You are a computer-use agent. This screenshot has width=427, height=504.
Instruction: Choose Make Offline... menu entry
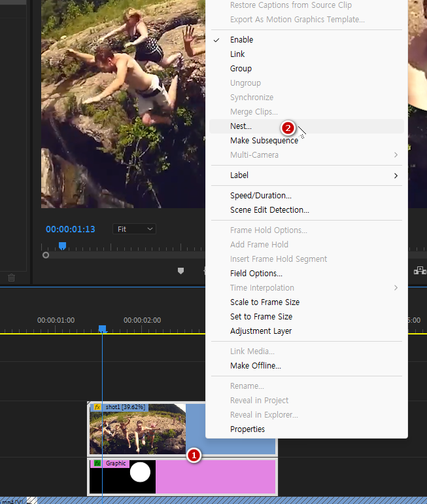click(x=255, y=366)
